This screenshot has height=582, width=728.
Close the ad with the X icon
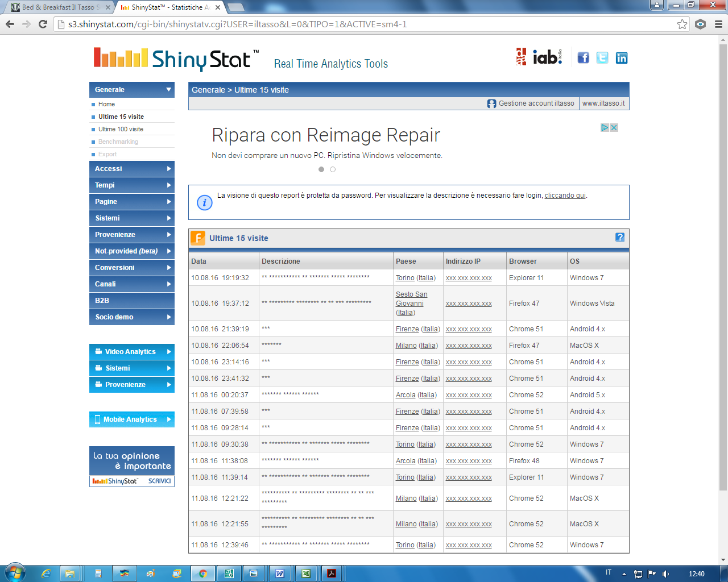tap(614, 128)
